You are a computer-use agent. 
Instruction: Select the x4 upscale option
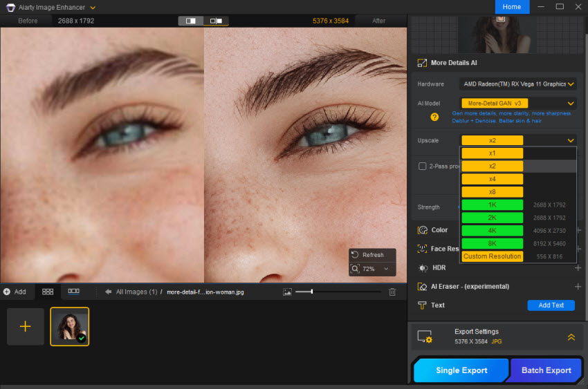pyautogui.click(x=492, y=179)
